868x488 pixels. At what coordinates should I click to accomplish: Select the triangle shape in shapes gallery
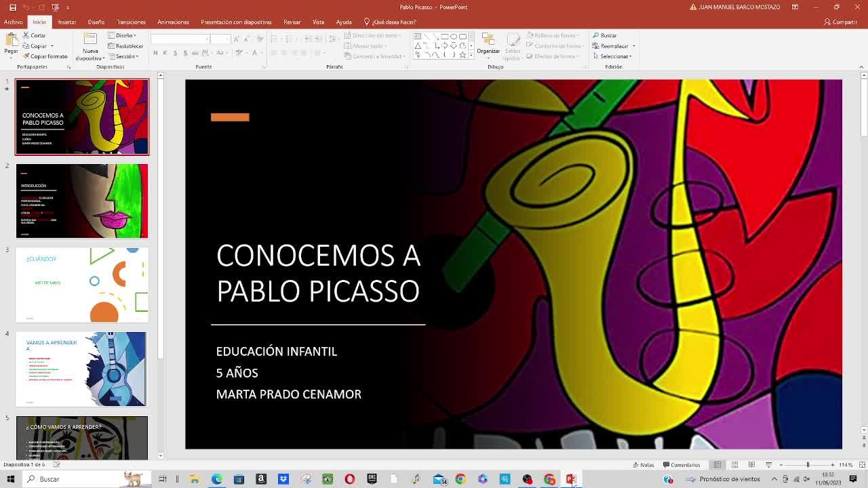[418, 46]
